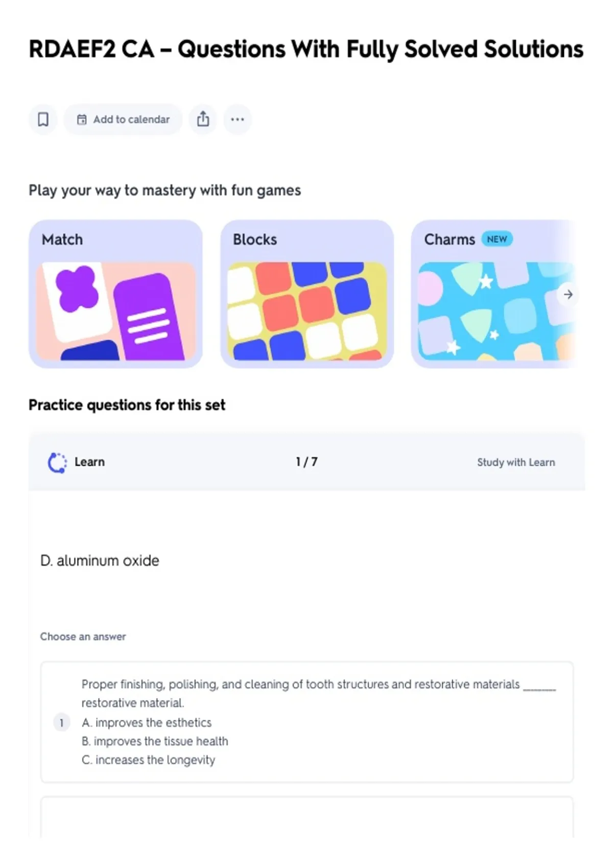Screen dimensions: 613x868
Task: Click the Learn label in the practice header
Action: [89, 462]
